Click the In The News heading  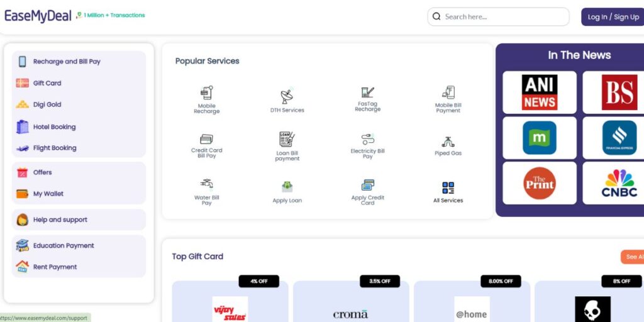pyautogui.click(x=579, y=55)
